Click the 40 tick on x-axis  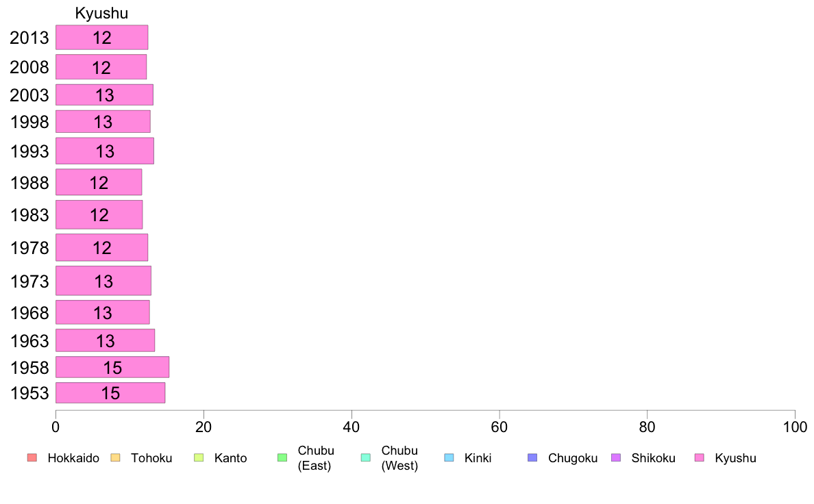pos(351,427)
